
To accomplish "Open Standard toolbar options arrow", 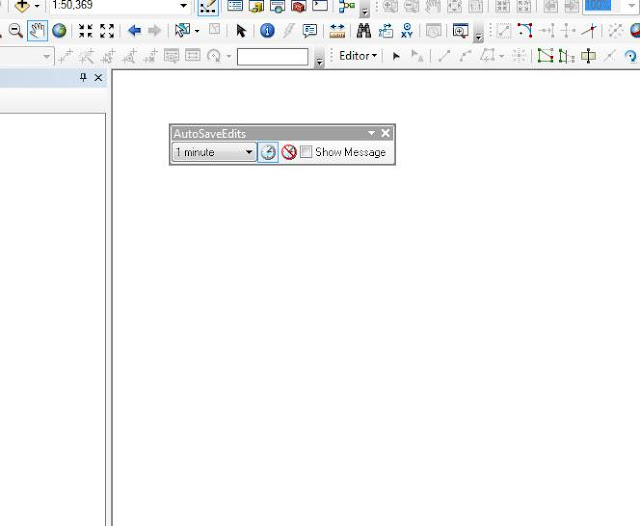I will pos(365,12).
